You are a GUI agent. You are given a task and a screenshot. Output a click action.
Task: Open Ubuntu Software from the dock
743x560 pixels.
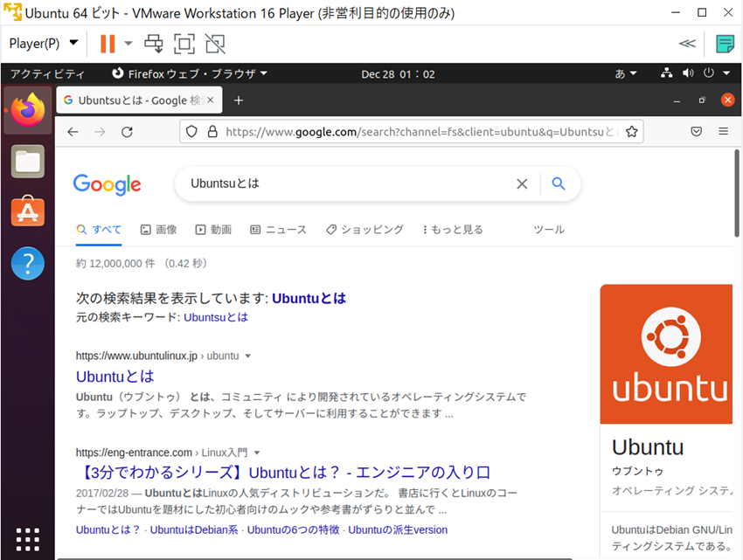[x=28, y=211]
